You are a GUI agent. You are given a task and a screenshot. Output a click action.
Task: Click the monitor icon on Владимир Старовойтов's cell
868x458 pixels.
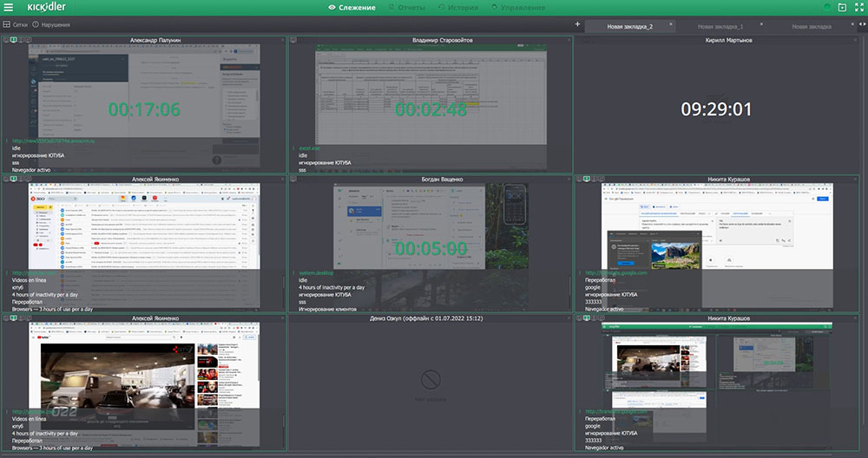(293, 40)
